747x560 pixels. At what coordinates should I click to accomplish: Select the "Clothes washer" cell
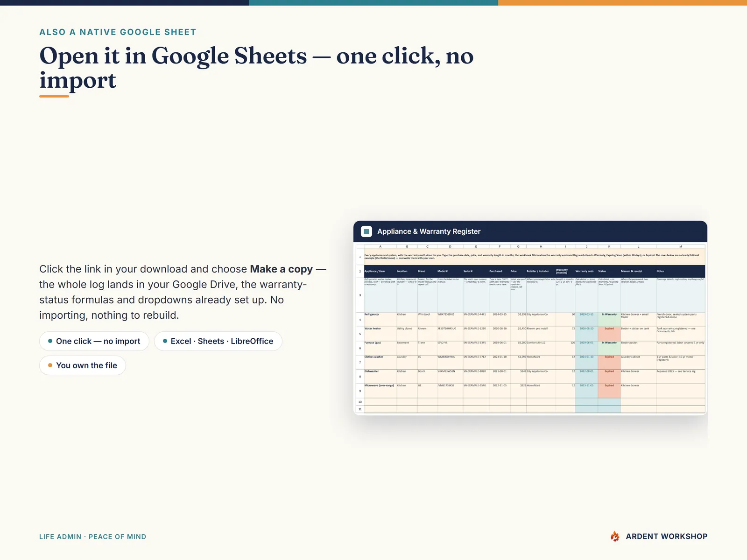[380, 362]
